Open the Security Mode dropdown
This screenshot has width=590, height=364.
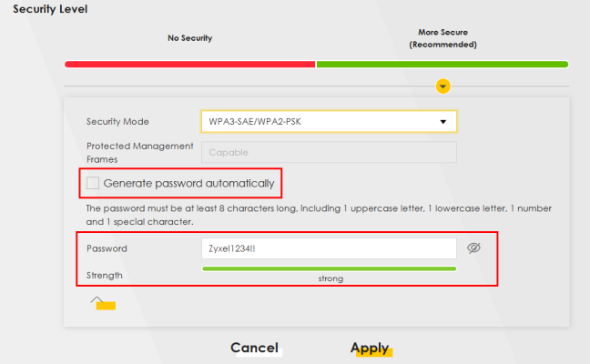[328, 121]
